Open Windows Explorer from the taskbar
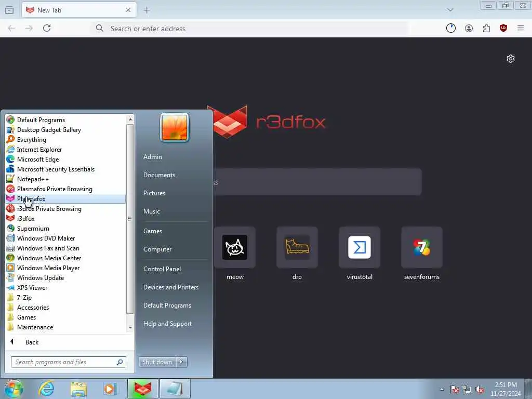Screen dimensions: 532x399 [79, 389]
